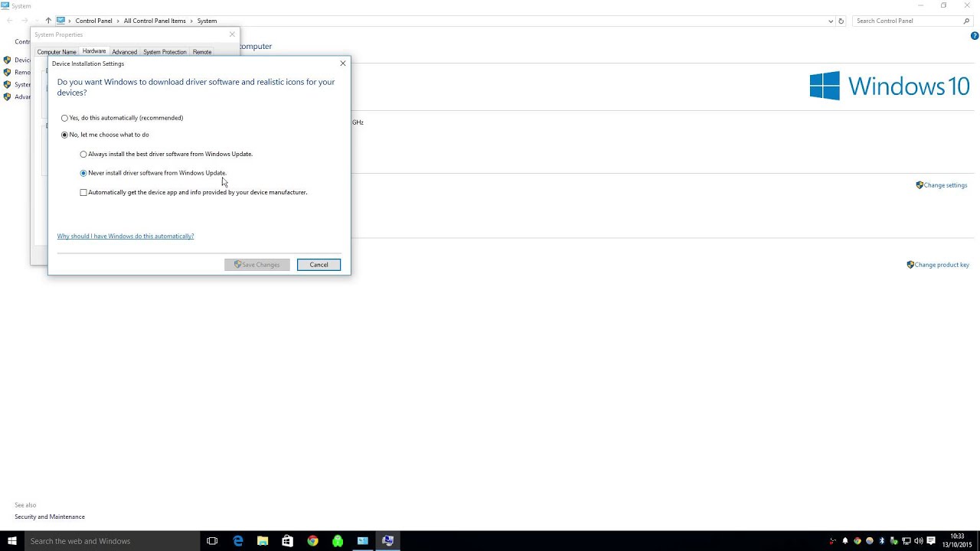The height and width of the screenshot is (551, 980).
Task: Open the Windows Store taskbar icon
Action: point(288,541)
